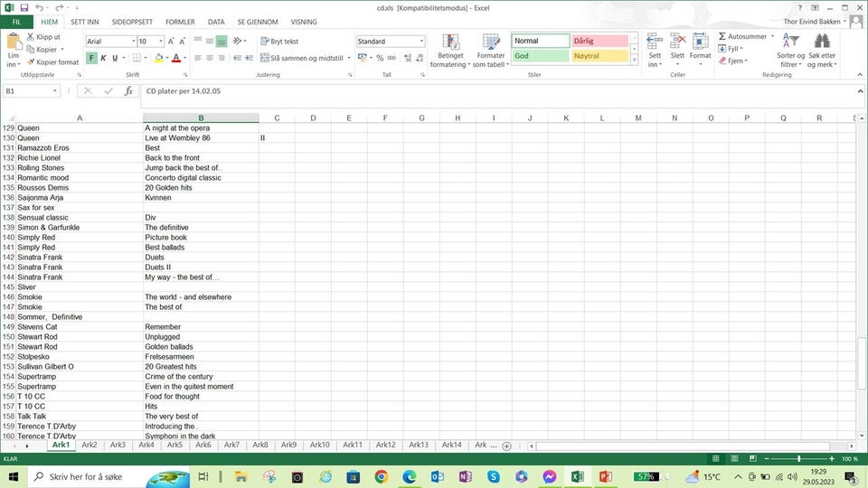
Task: Apply the red font color A
Action: point(176,58)
